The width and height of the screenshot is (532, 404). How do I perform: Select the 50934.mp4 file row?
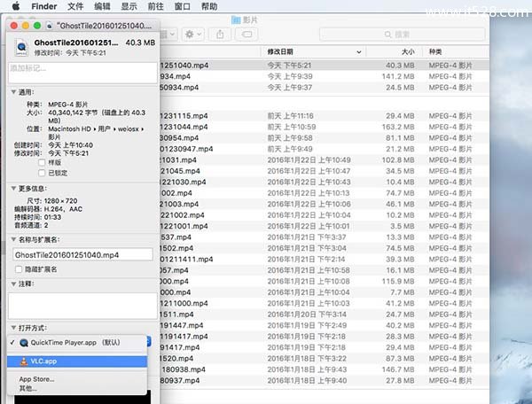click(x=325, y=88)
